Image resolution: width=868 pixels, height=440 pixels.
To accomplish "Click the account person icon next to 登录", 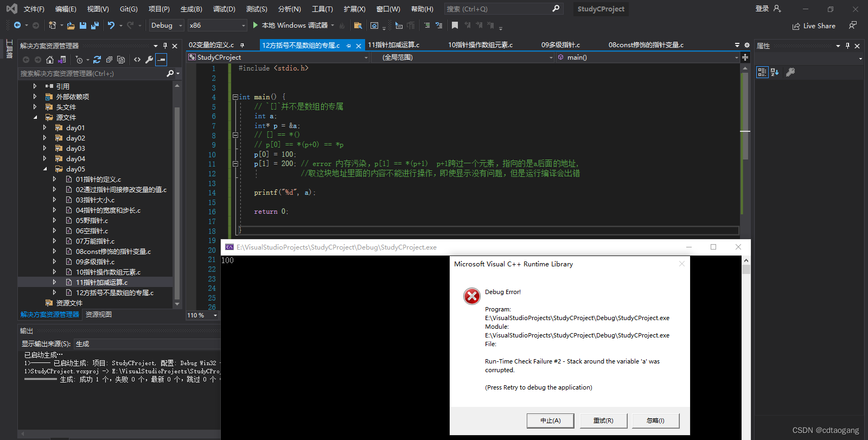I will point(777,9).
